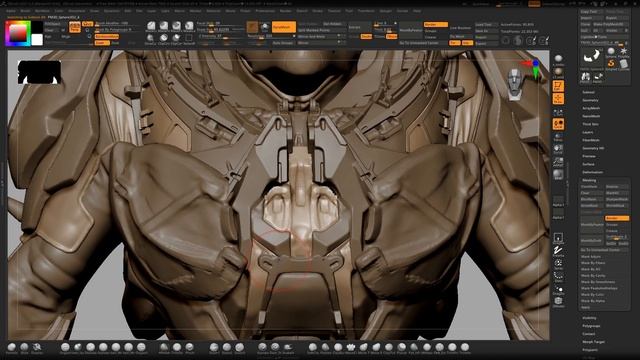
Task: Open the Alpha menu
Action: [x=11, y=11]
